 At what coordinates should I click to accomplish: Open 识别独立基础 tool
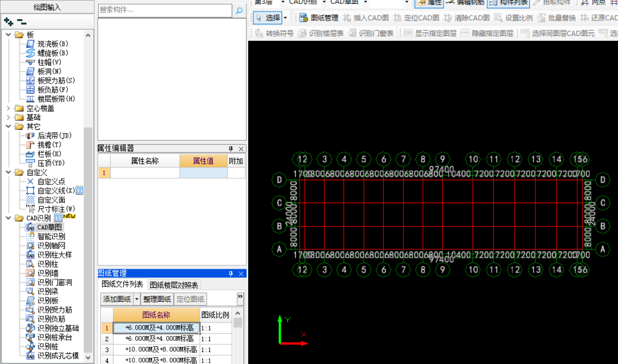click(58, 328)
